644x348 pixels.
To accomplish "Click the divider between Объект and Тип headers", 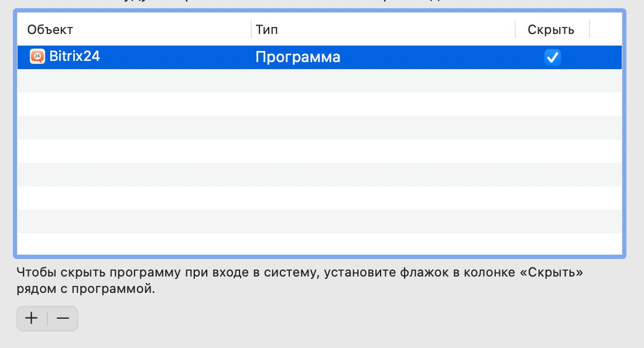I will pyautogui.click(x=252, y=30).
